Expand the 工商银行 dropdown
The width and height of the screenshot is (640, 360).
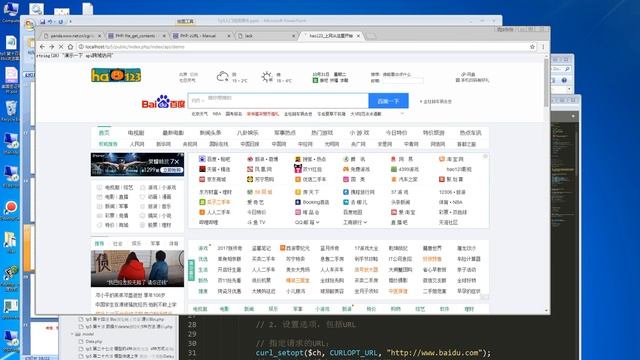[x=365, y=222]
